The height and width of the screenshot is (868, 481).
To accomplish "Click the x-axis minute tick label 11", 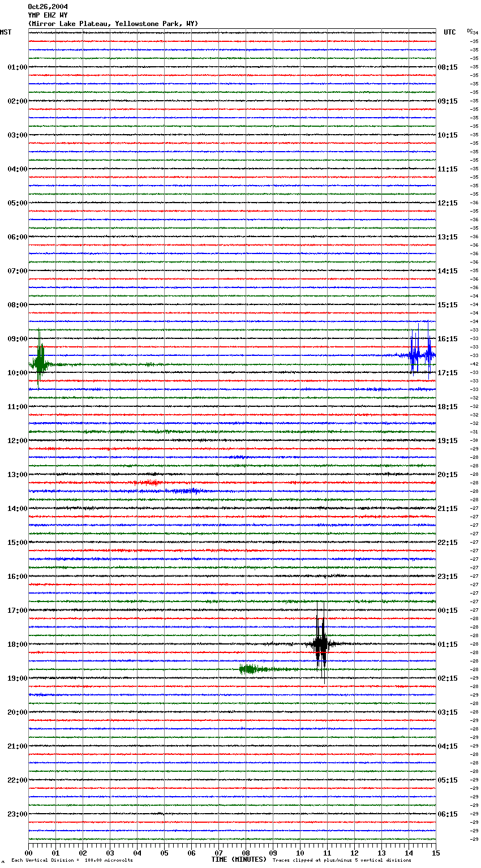I will pos(327,853).
